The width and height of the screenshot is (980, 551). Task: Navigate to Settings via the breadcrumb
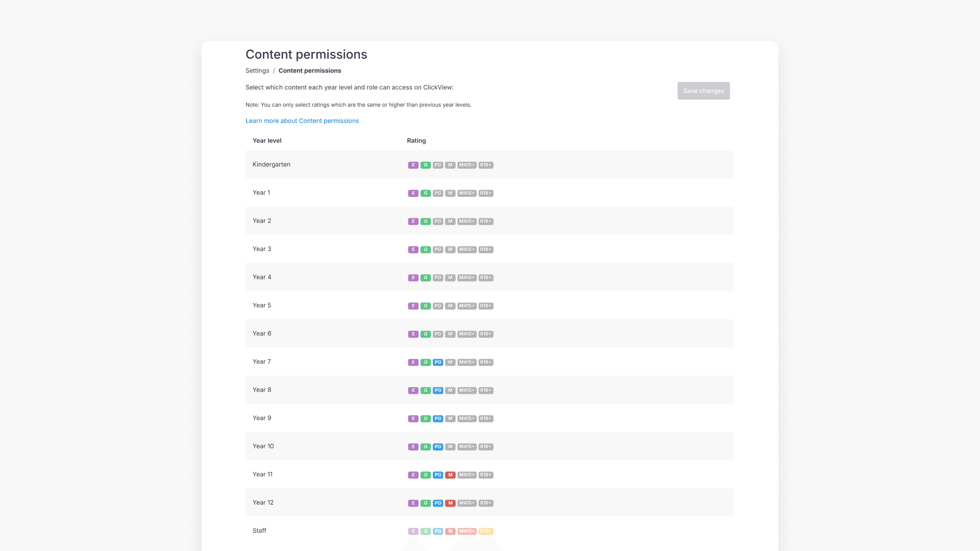257,70
